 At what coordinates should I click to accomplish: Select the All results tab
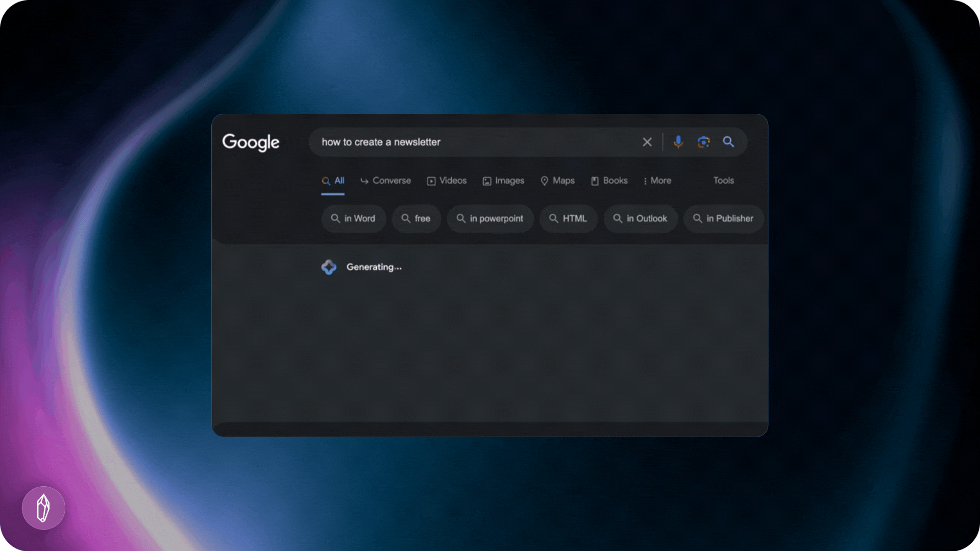click(x=333, y=181)
